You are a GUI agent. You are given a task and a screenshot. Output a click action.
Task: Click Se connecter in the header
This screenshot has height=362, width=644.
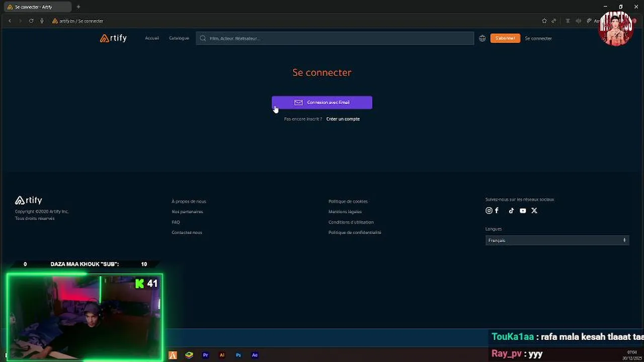(538, 38)
